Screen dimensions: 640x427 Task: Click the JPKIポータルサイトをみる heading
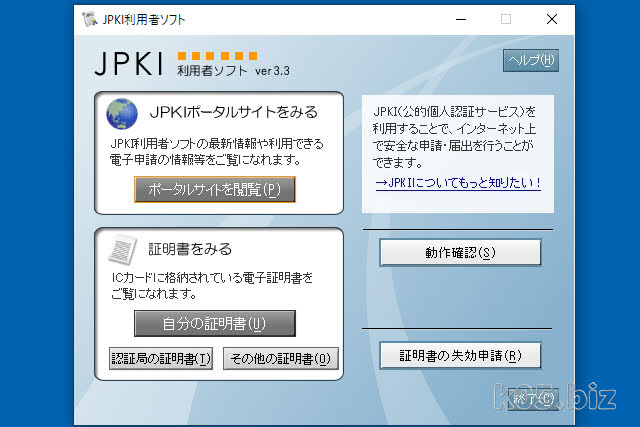coord(233,112)
